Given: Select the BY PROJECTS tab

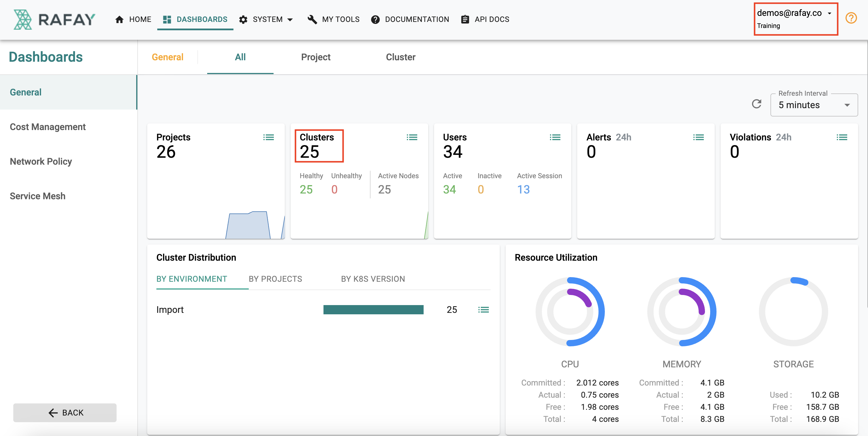Looking at the screenshot, I should coord(275,279).
